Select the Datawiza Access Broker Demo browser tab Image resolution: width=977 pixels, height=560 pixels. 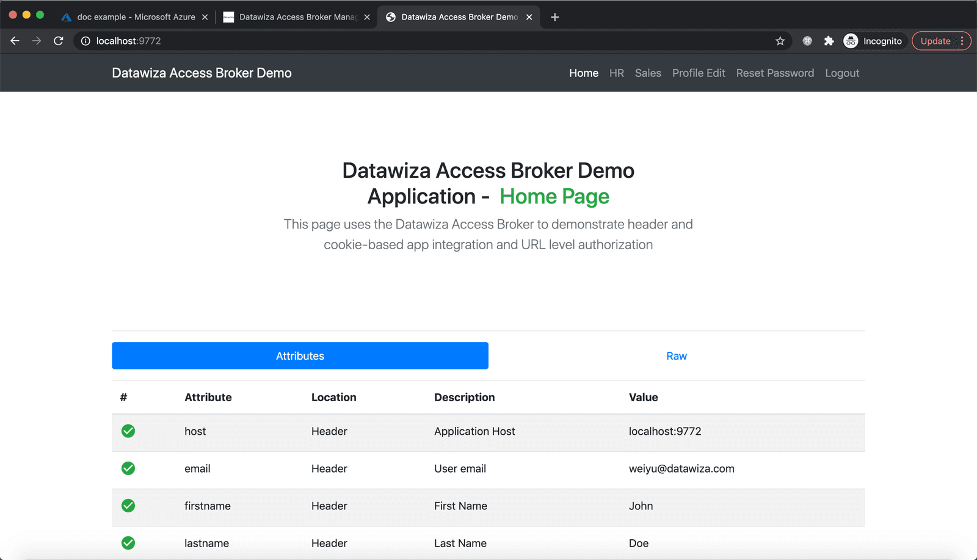pos(458,17)
